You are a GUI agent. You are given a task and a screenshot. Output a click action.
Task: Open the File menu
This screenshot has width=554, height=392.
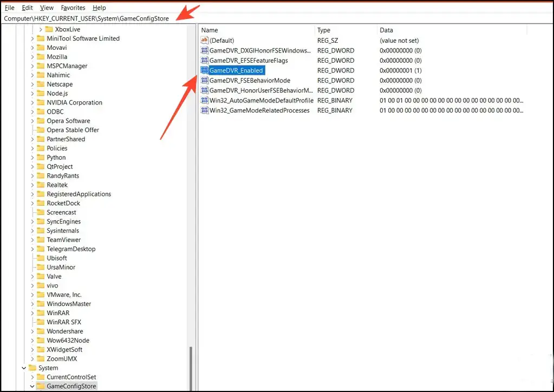10,8
